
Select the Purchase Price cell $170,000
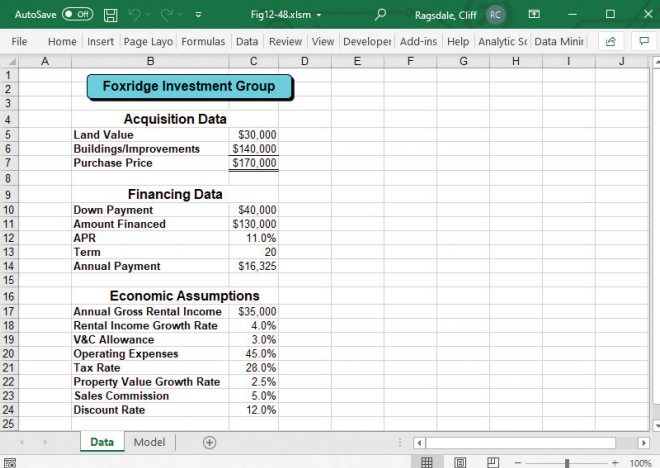click(x=254, y=163)
